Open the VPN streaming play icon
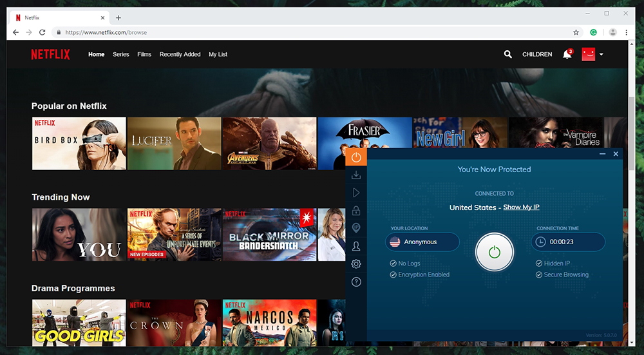Image resolution: width=644 pixels, height=355 pixels. point(356,193)
